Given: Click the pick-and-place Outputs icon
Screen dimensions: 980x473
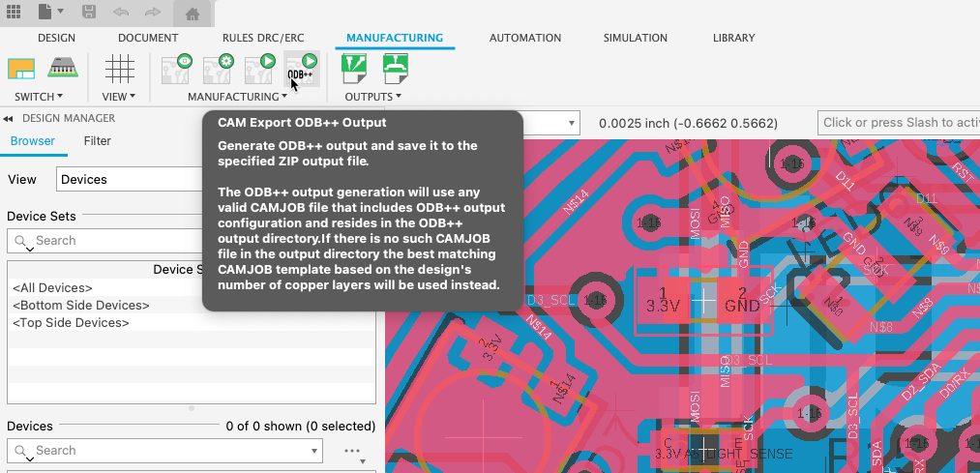Looking at the screenshot, I should coord(396,68).
